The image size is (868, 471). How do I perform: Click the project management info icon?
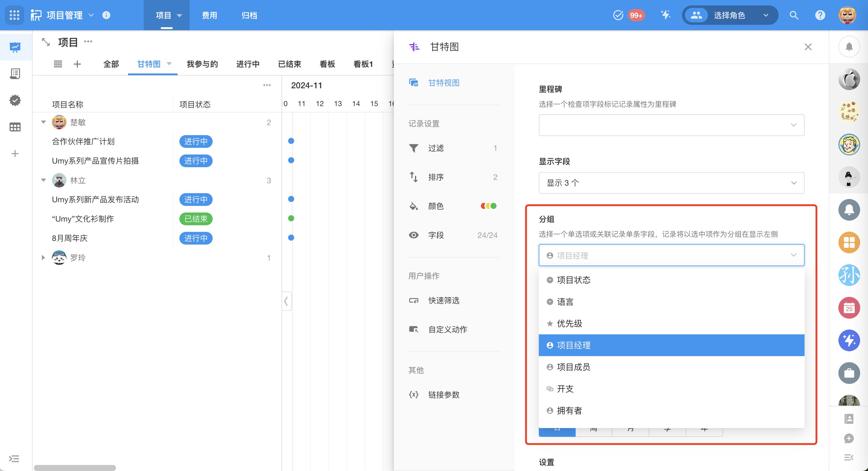(106, 15)
